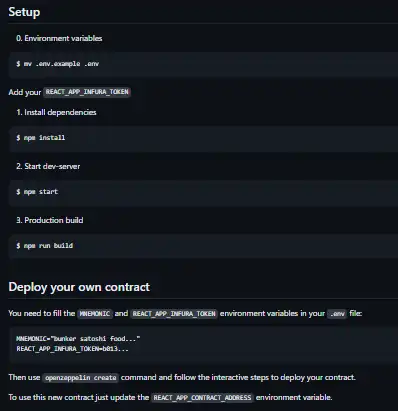This screenshot has height=411, width=398.
Task: Click the Then use sentence text
Action: 182,378
